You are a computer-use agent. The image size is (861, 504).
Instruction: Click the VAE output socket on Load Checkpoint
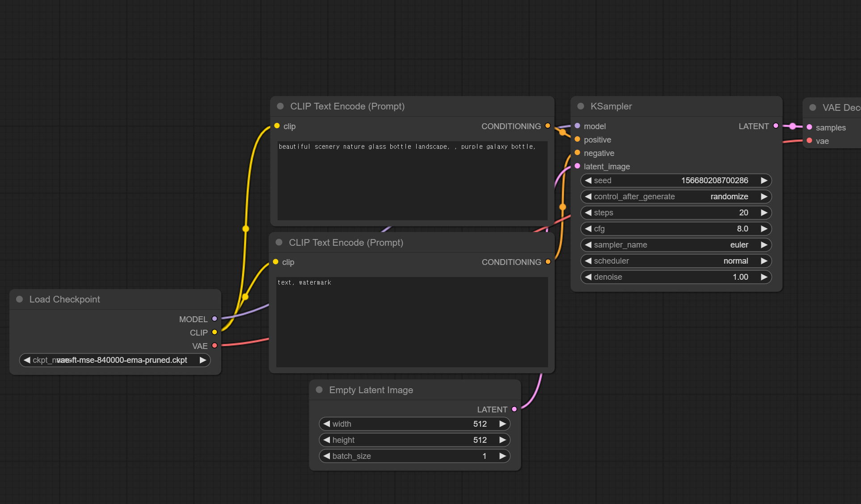[x=215, y=346]
